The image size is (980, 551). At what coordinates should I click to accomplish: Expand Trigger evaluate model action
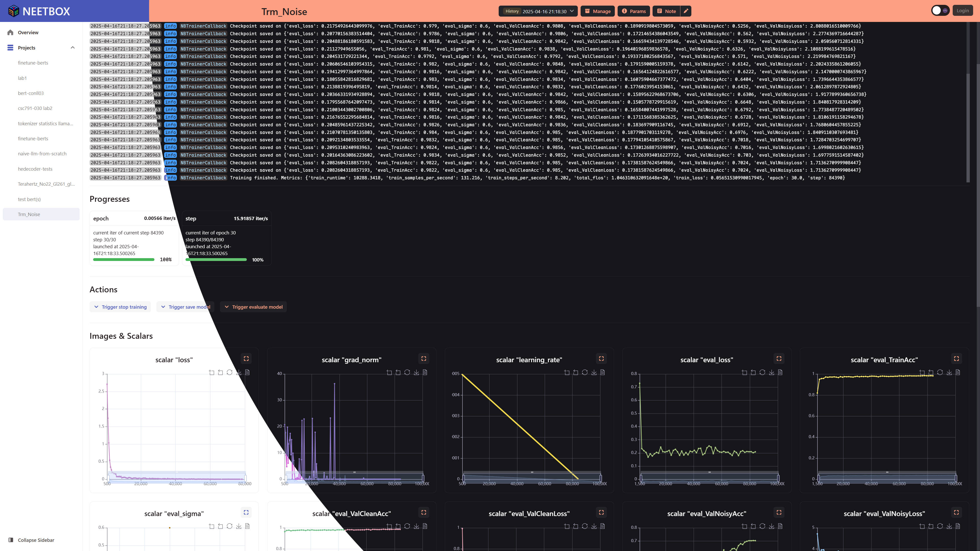253,307
